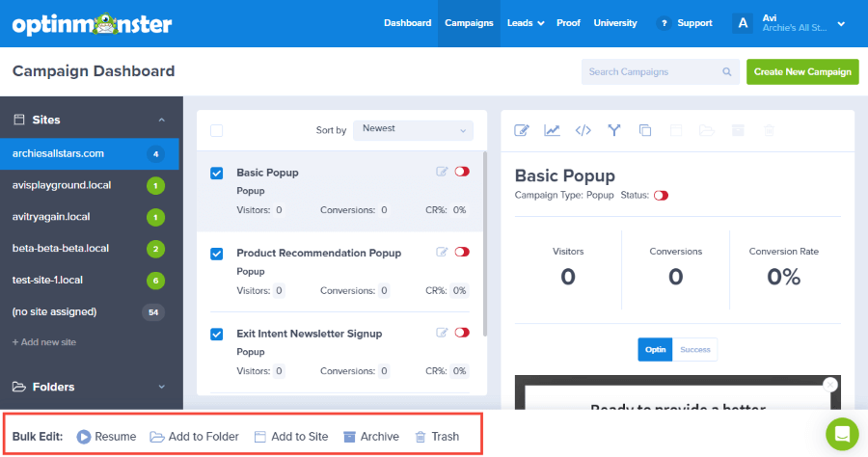Open Support link in header

(x=694, y=23)
